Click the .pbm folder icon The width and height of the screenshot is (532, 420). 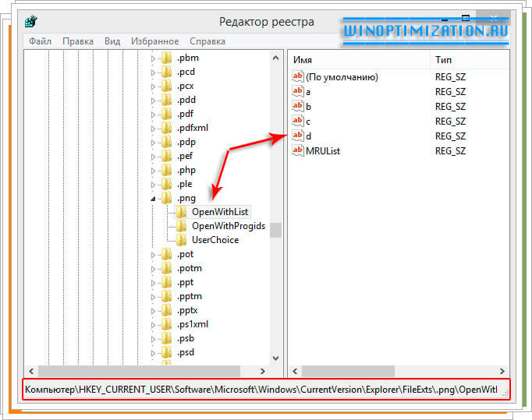[x=166, y=58]
